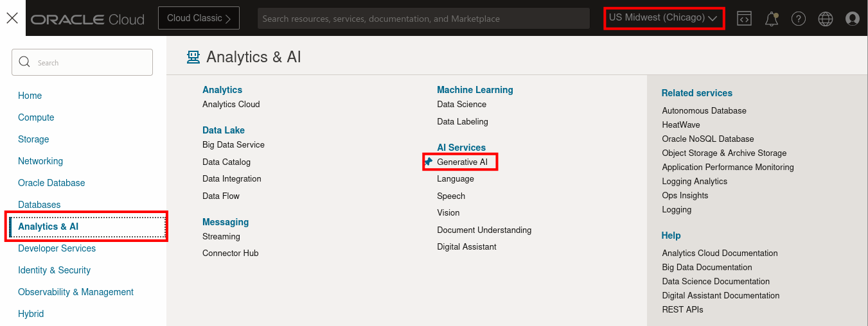Click the Analytics & AI header icon
868x326 pixels.
point(193,57)
